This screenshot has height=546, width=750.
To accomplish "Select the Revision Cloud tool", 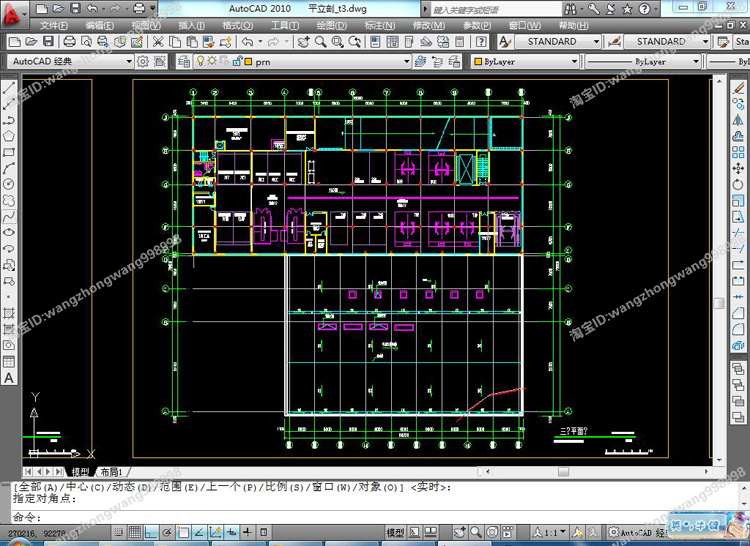I will click(x=9, y=201).
